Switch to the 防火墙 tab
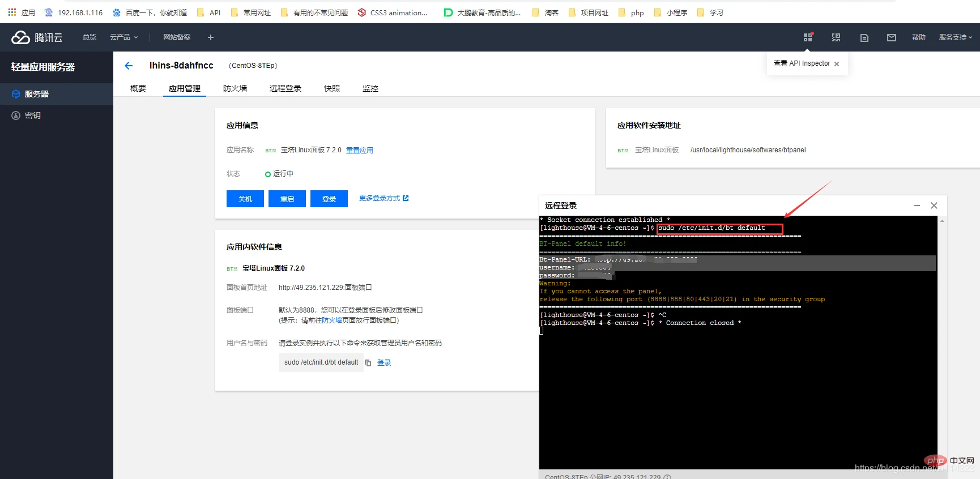980x479 pixels. 235,88
